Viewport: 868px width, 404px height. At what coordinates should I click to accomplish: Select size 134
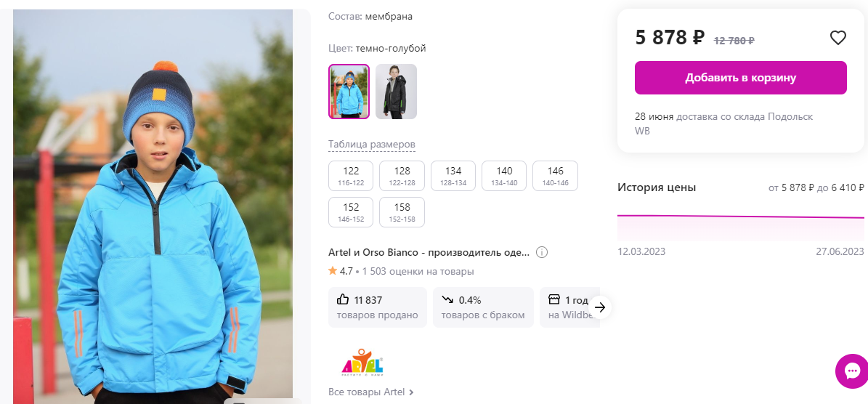(x=453, y=176)
